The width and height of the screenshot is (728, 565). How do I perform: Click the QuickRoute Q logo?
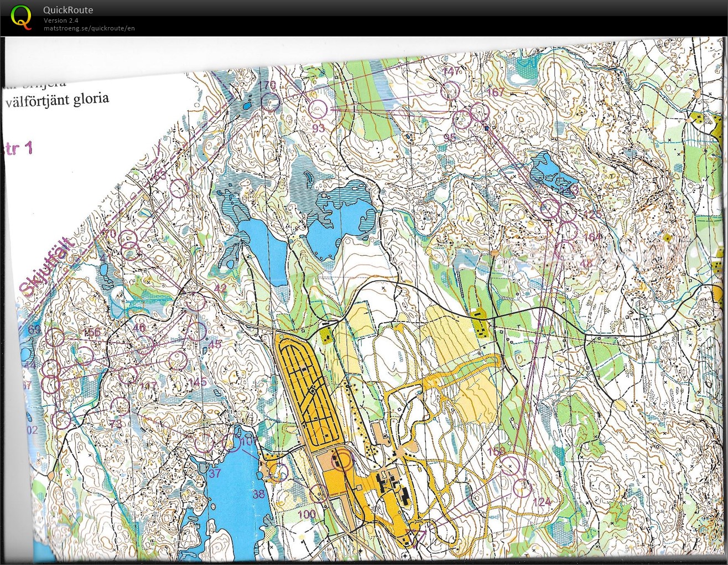coord(22,17)
